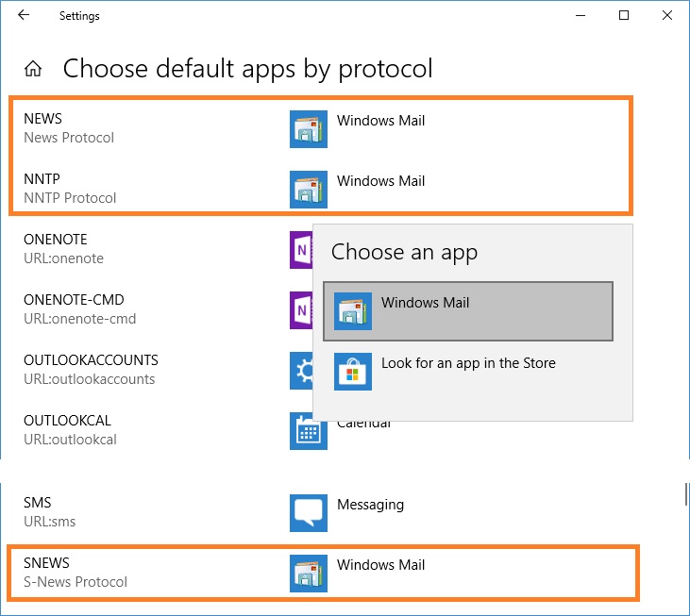Click the vertical scrollbar thumb on right edge

(686, 494)
